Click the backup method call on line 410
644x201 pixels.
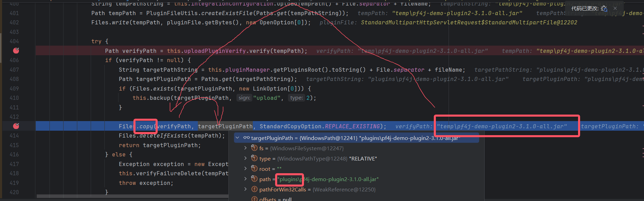160,98
